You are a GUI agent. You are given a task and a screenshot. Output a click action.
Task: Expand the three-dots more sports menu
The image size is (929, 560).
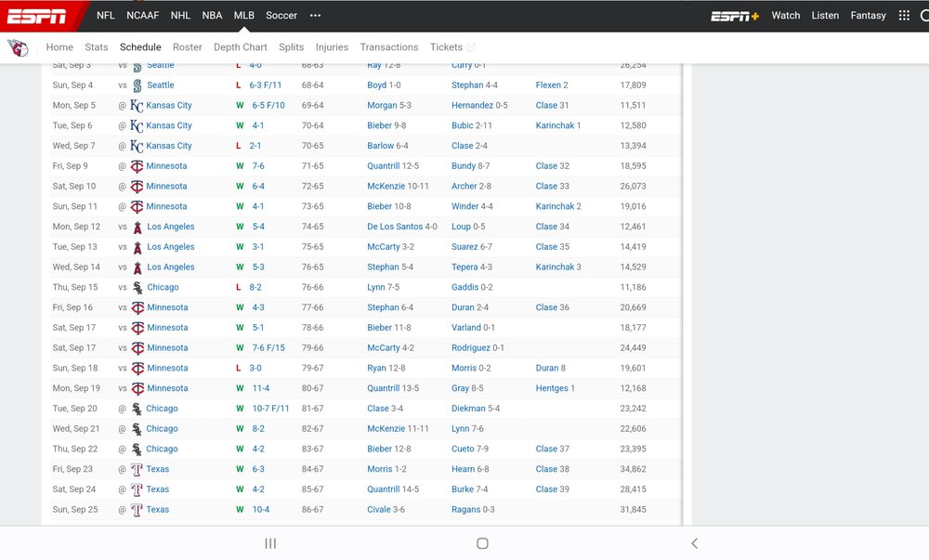315,16
